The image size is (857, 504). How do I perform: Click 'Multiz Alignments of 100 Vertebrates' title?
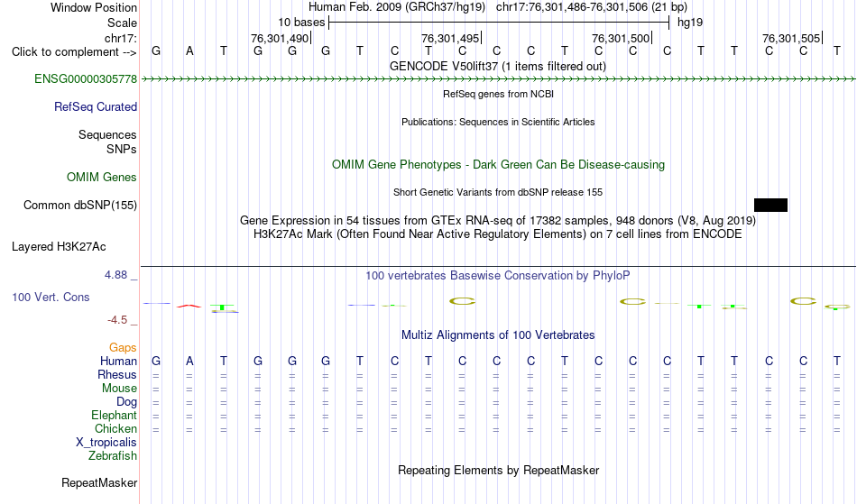[498, 335]
